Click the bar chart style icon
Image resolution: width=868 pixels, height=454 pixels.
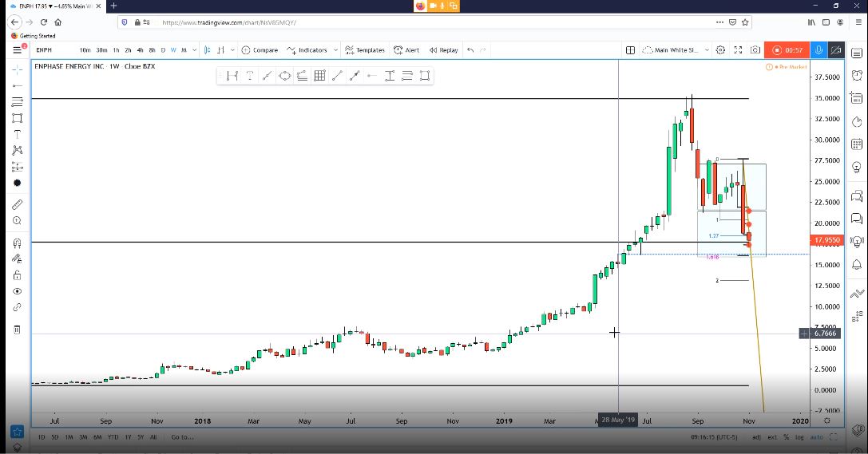click(221, 49)
